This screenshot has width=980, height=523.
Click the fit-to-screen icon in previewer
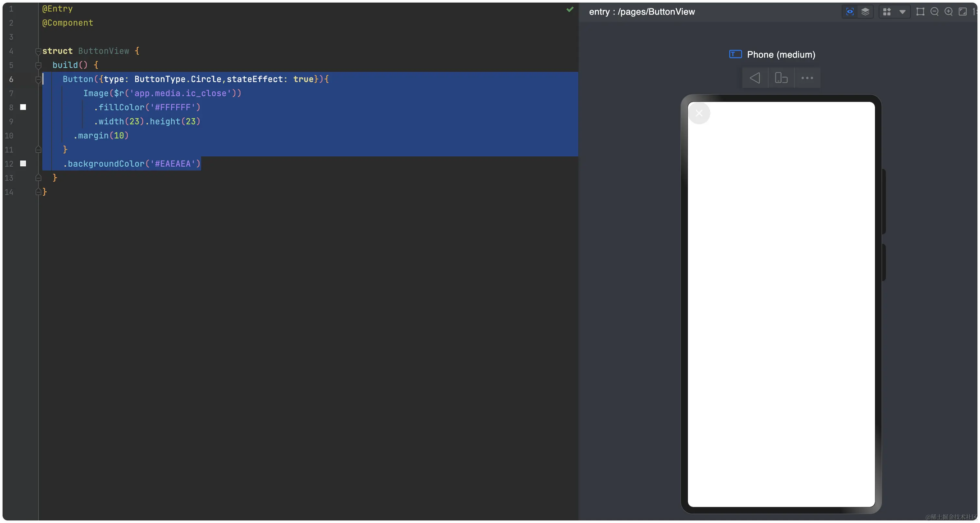pyautogui.click(x=962, y=12)
